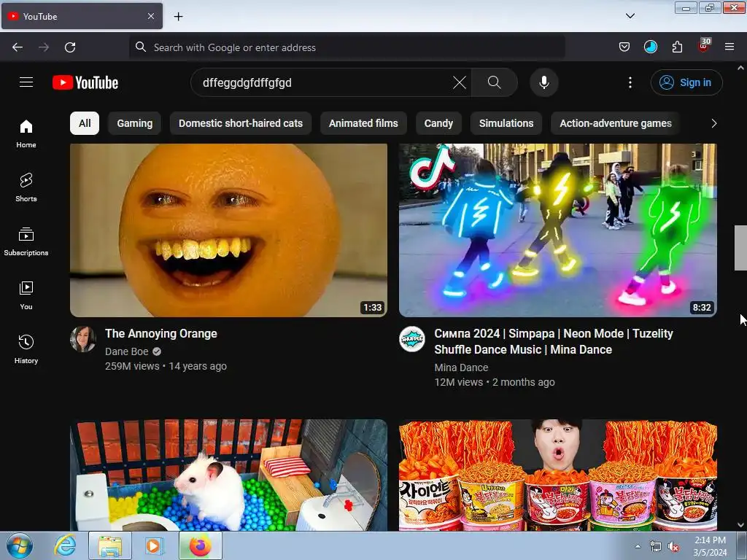Go to Home in sidebar

click(x=26, y=134)
